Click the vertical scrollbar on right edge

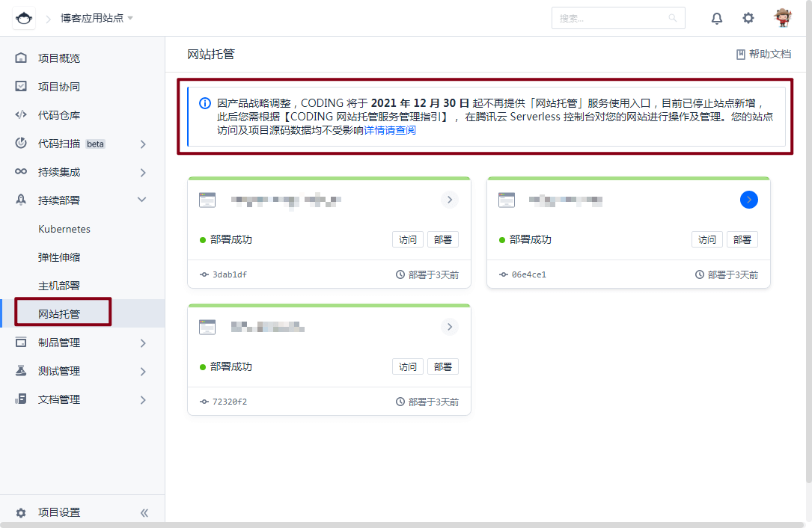[x=809, y=242]
